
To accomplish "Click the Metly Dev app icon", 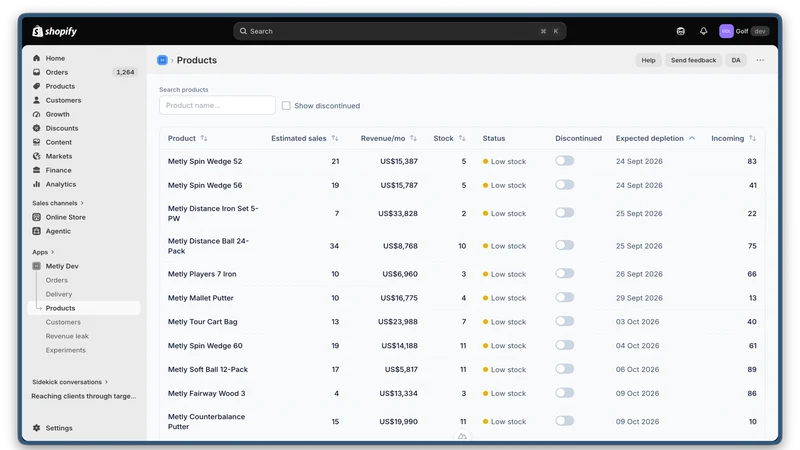I will [36, 266].
